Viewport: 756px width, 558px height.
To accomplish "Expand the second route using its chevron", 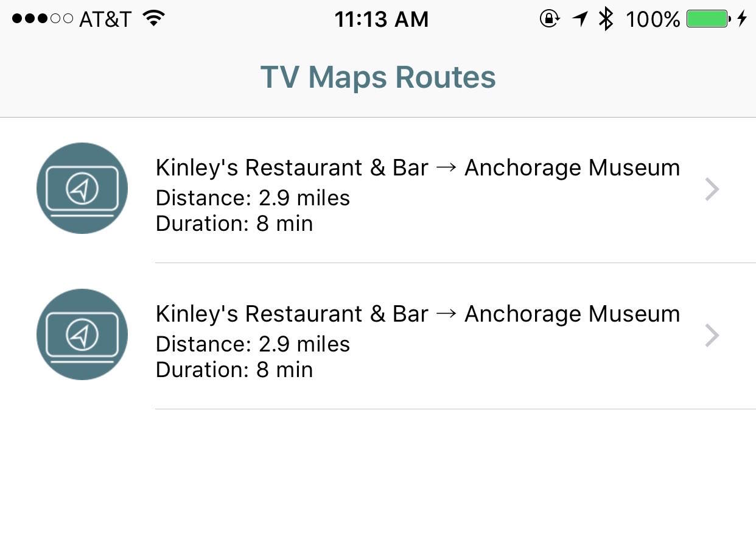I will click(x=712, y=336).
